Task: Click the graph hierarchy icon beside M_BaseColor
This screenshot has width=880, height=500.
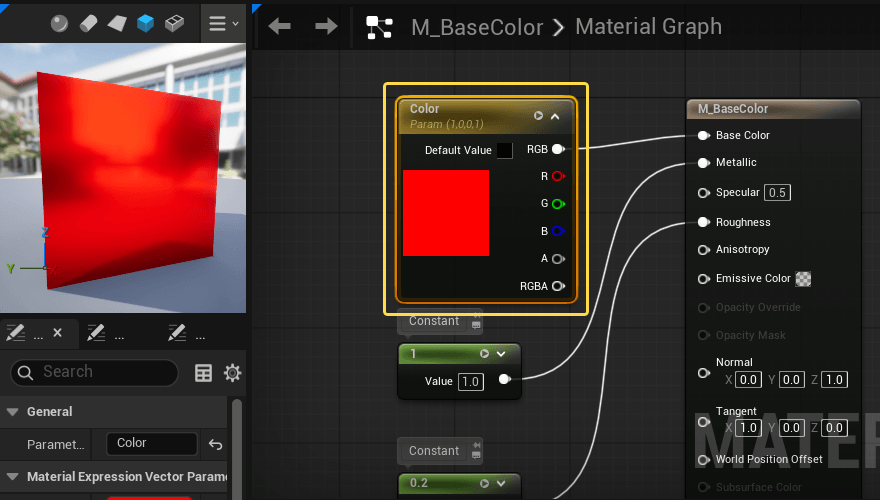Action: tap(379, 27)
